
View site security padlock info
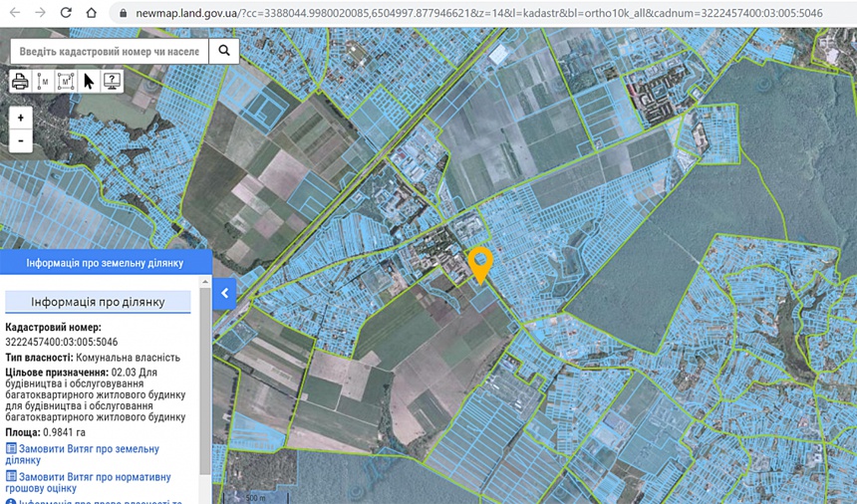(x=124, y=13)
